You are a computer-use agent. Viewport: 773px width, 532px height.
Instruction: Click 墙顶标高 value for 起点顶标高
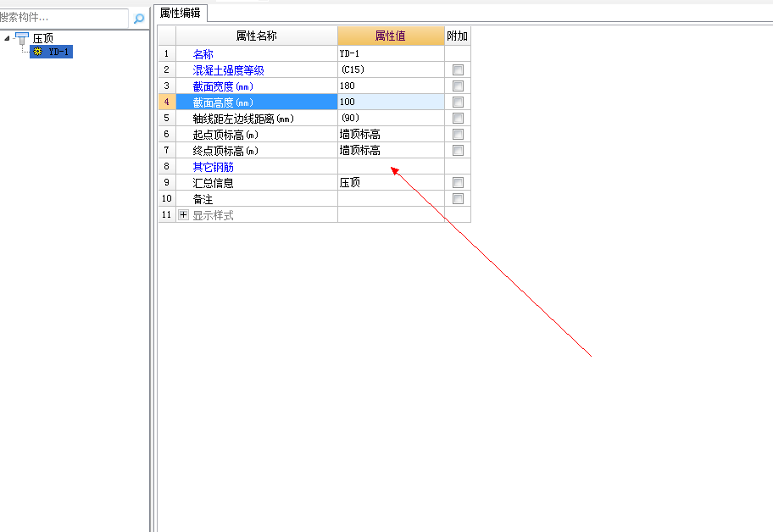(x=391, y=134)
